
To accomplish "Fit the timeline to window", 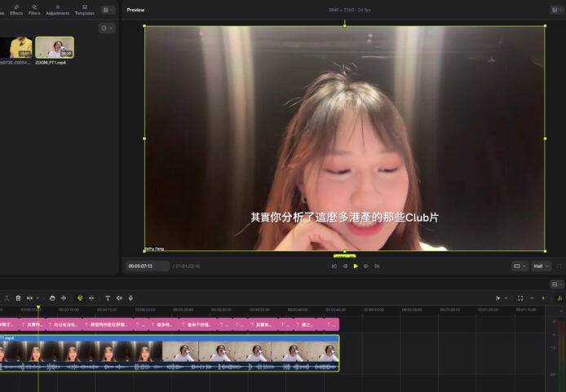I will 520,298.
